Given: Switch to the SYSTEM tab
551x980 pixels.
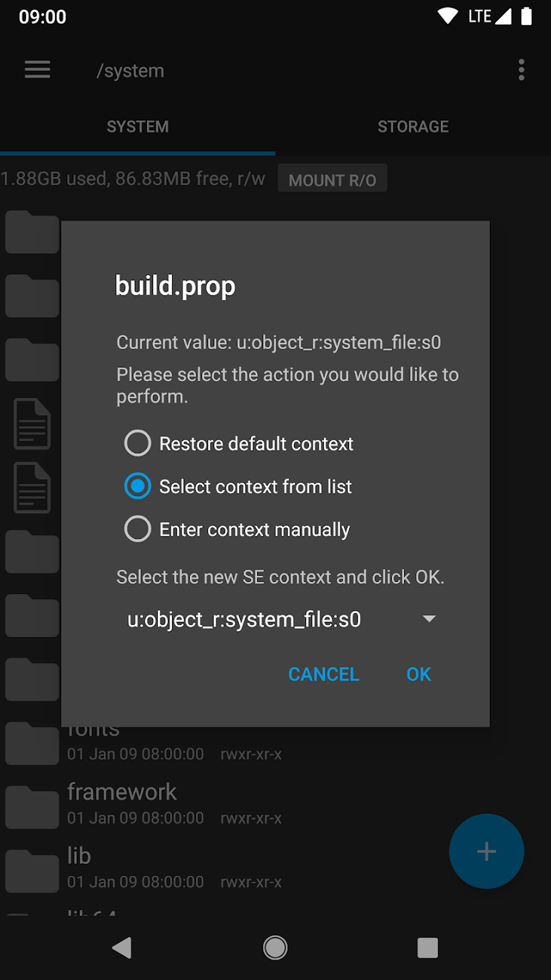Looking at the screenshot, I should [137, 126].
